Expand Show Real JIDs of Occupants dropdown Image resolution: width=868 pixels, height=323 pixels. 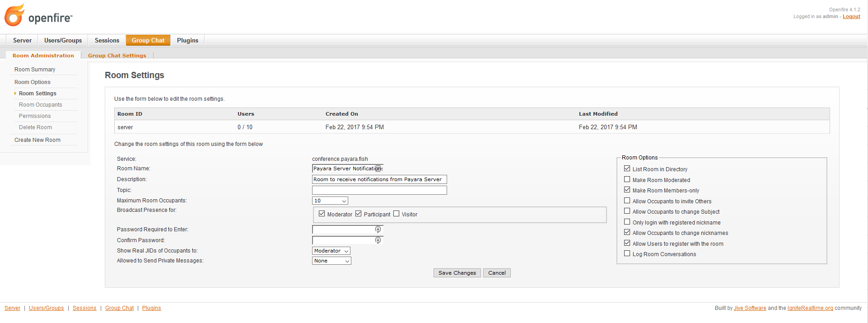(x=331, y=251)
